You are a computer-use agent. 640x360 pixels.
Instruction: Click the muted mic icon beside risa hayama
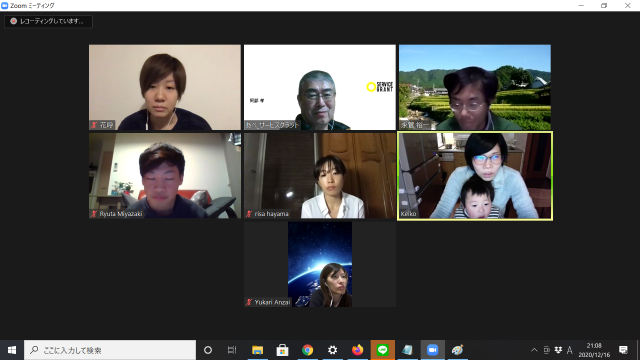249,213
